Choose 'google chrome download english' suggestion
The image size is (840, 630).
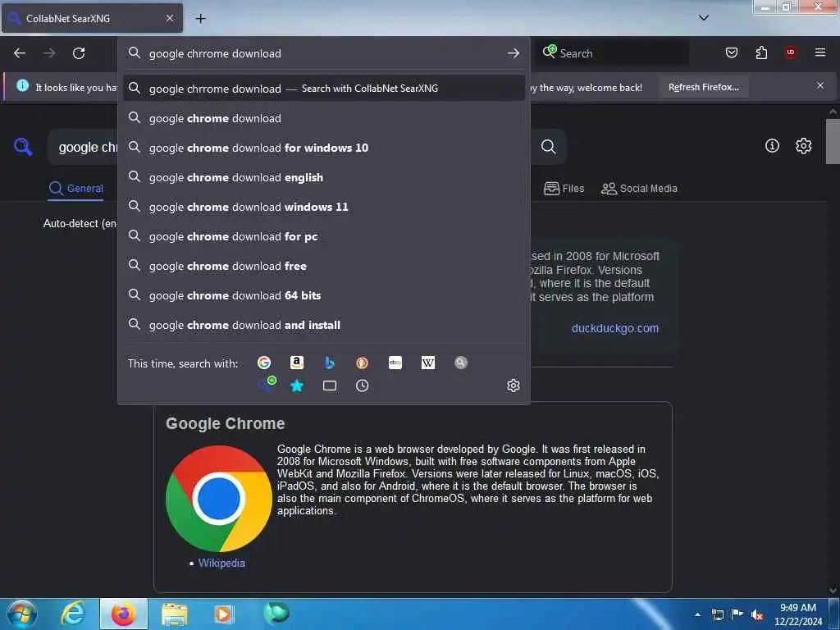click(x=323, y=177)
